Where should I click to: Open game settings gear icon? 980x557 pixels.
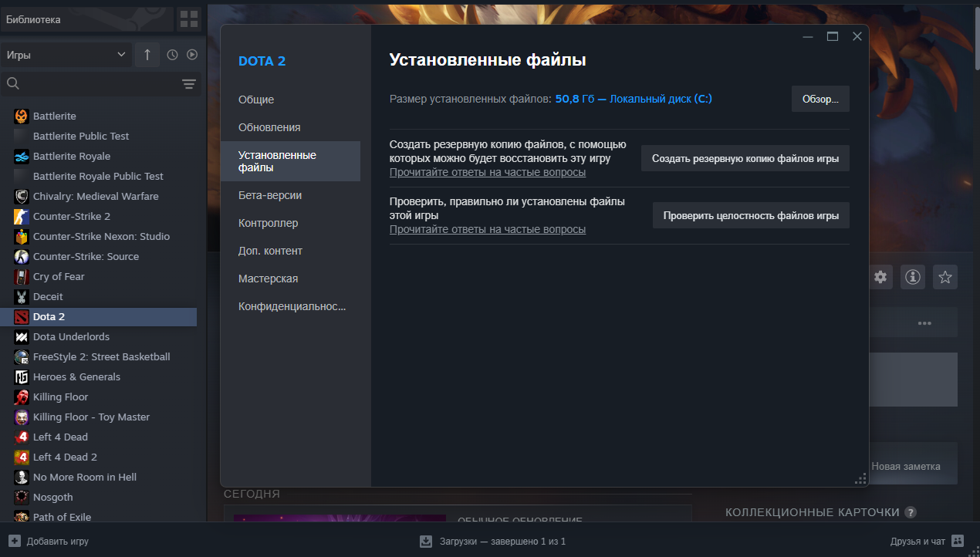pyautogui.click(x=880, y=277)
